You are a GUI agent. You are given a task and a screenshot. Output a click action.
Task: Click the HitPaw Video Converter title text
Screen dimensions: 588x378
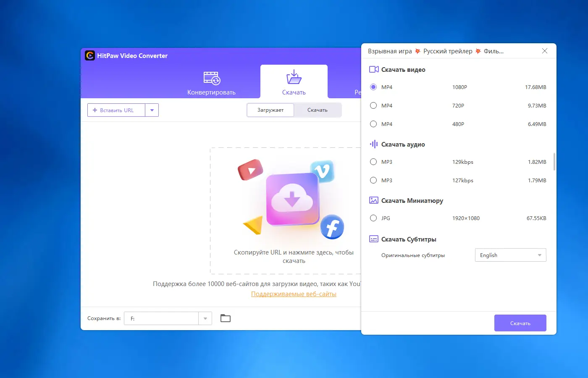pyautogui.click(x=132, y=55)
